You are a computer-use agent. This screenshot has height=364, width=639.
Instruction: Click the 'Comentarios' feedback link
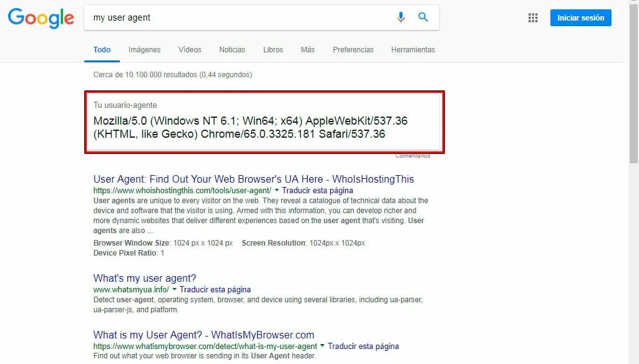click(x=413, y=156)
